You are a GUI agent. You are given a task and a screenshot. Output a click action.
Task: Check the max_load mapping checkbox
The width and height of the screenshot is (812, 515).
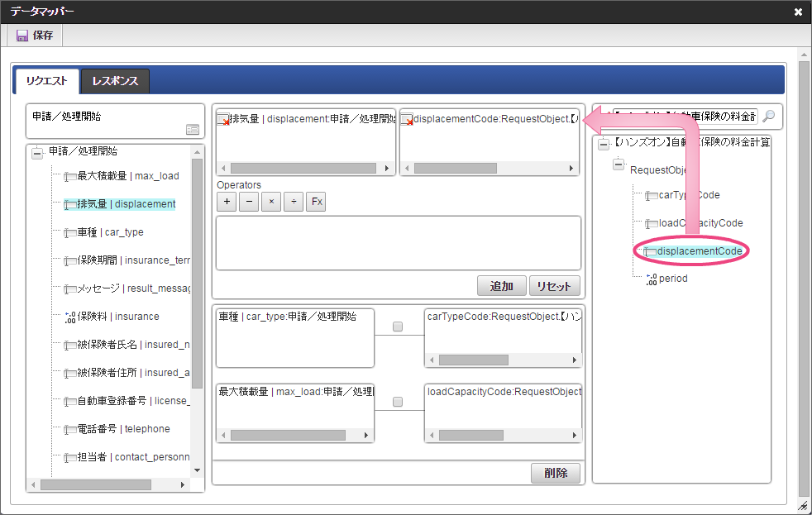click(398, 402)
